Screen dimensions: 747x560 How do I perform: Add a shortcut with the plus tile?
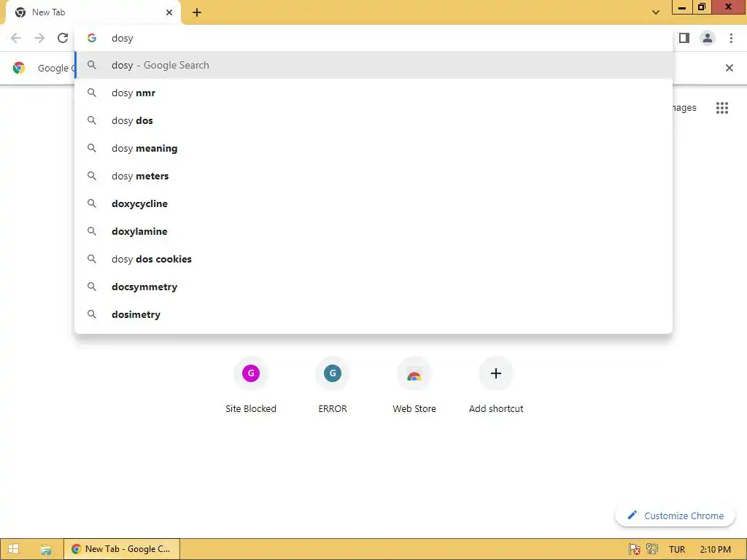click(496, 386)
